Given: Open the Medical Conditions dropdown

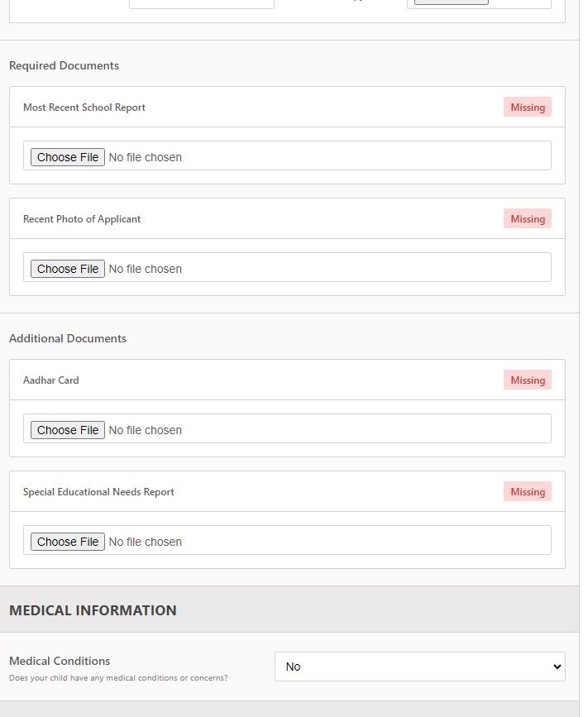Looking at the screenshot, I should [x=420, y=667].
